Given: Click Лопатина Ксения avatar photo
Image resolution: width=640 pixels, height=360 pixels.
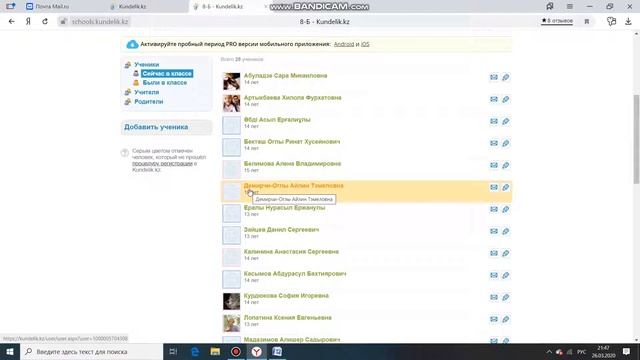Looking at the screenshot, I should [231, 323].
